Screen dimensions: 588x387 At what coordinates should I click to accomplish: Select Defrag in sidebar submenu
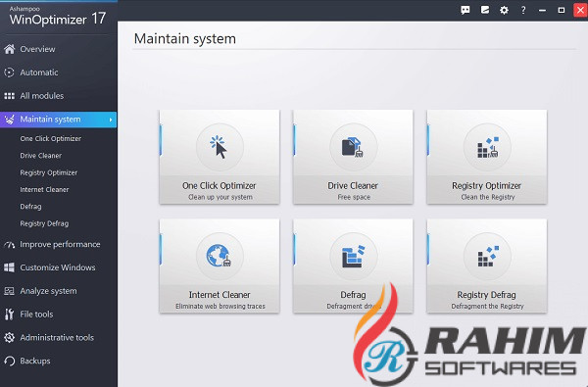[30, 207]
